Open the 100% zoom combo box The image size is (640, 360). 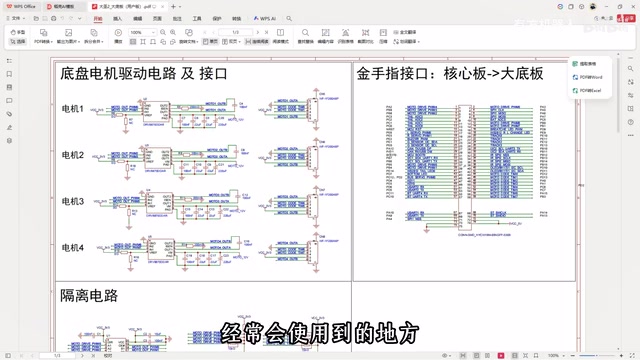coord(142,32)
